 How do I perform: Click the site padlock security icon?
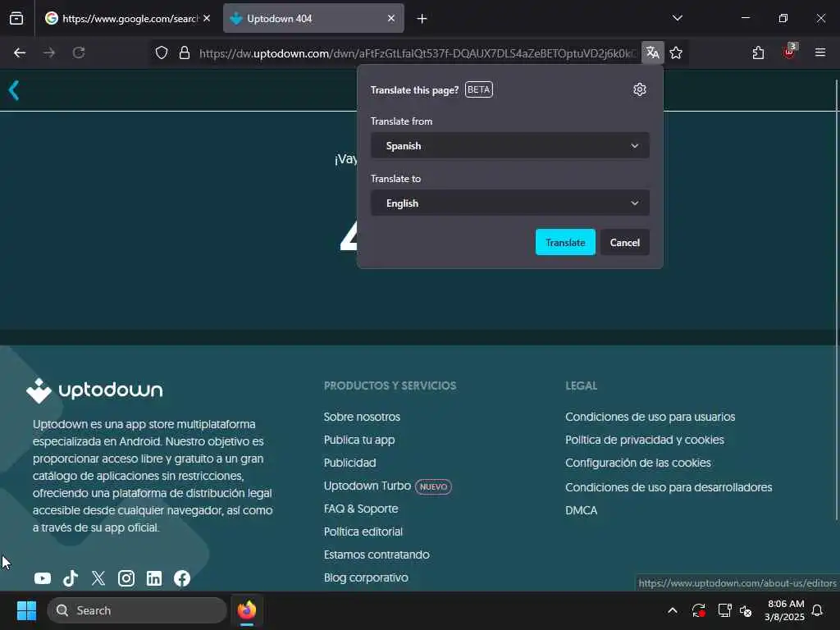pyautogui.click(x=185, y=53)
